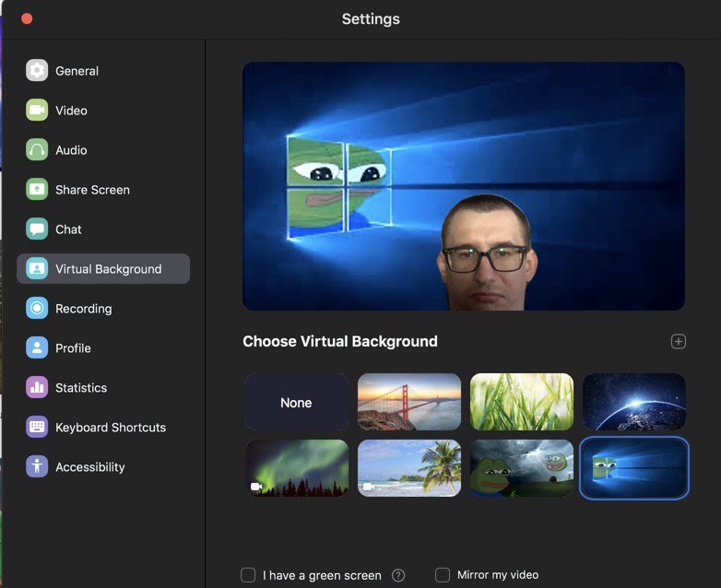Switch to the Video settings label
Screen dimensions: 721x588
coord(71,111)
